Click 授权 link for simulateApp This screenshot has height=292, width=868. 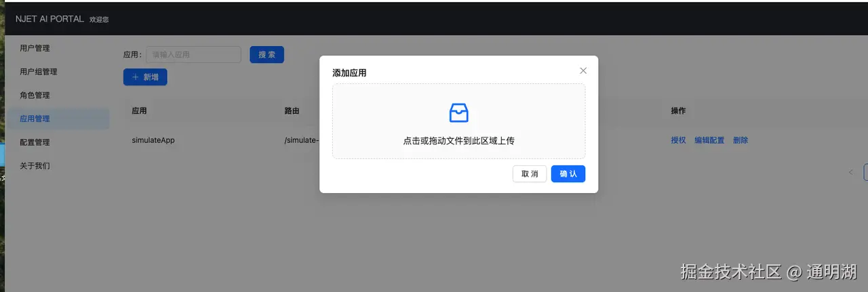(678, 140)
